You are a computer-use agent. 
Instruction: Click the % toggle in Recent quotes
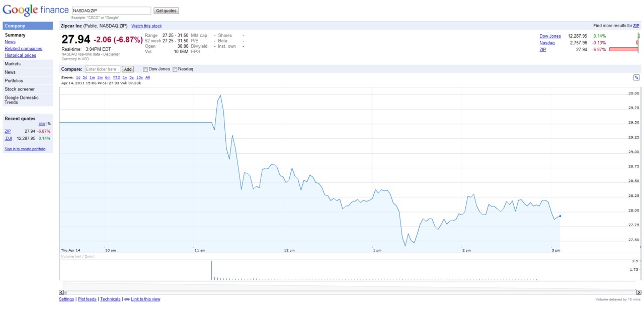[49, 124]
